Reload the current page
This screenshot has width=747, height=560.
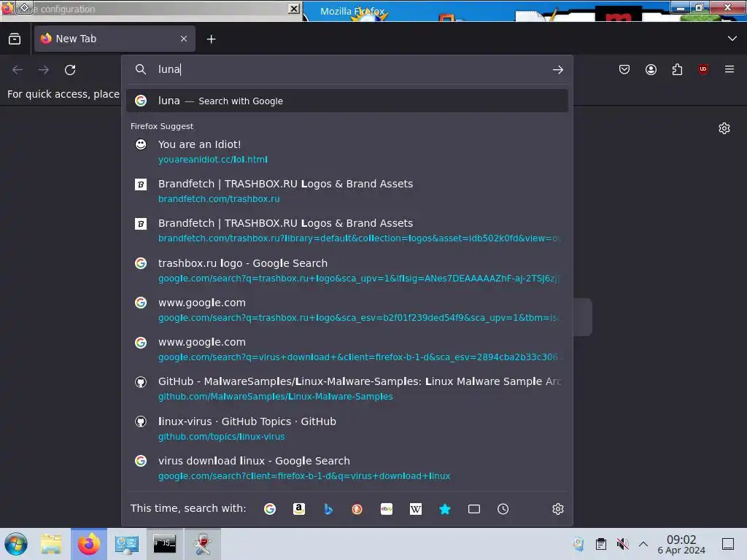click(x=70, y=69)
